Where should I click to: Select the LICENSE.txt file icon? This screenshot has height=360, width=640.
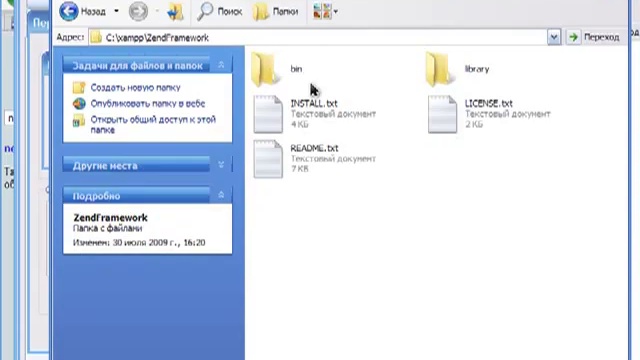point(442,114)
